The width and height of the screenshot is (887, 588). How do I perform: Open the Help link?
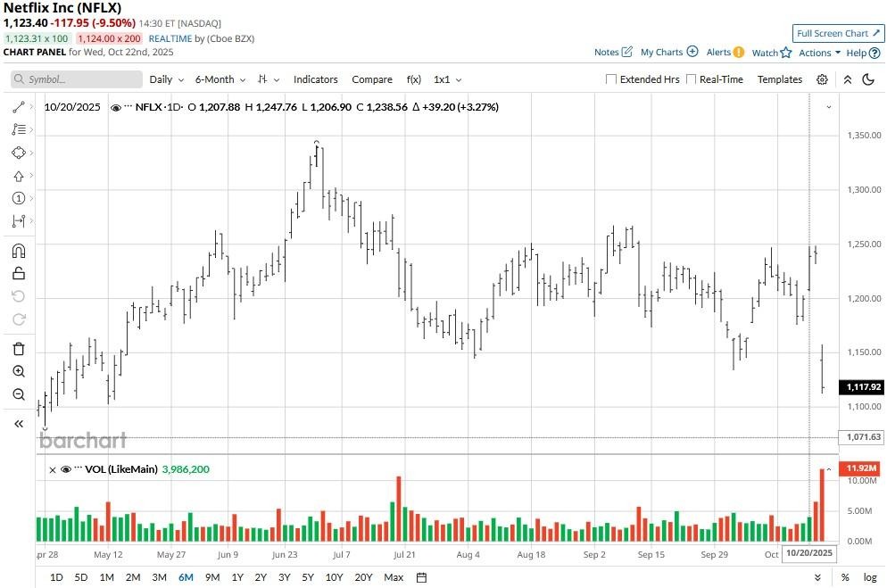point(863,53)
